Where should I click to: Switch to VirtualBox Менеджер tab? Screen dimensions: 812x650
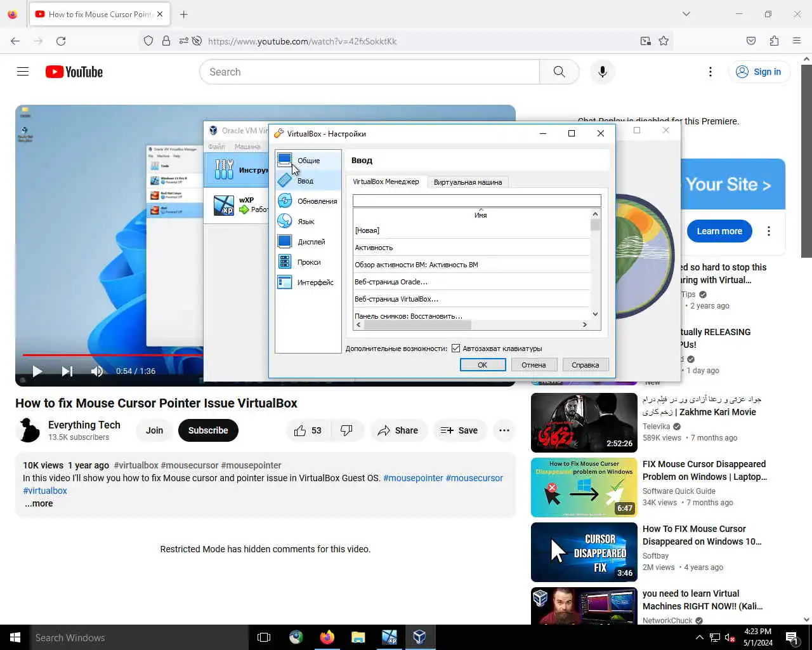tap(386, 182)
